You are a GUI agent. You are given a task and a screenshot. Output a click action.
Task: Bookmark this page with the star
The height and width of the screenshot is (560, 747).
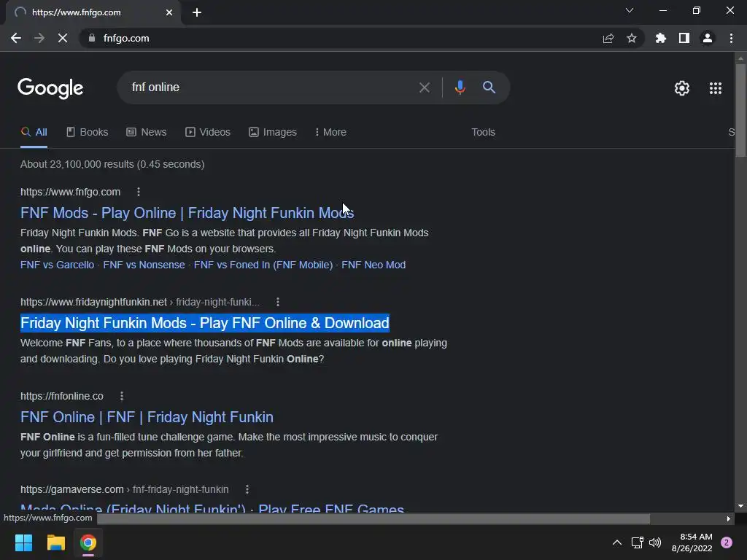[x=632, y=38]
